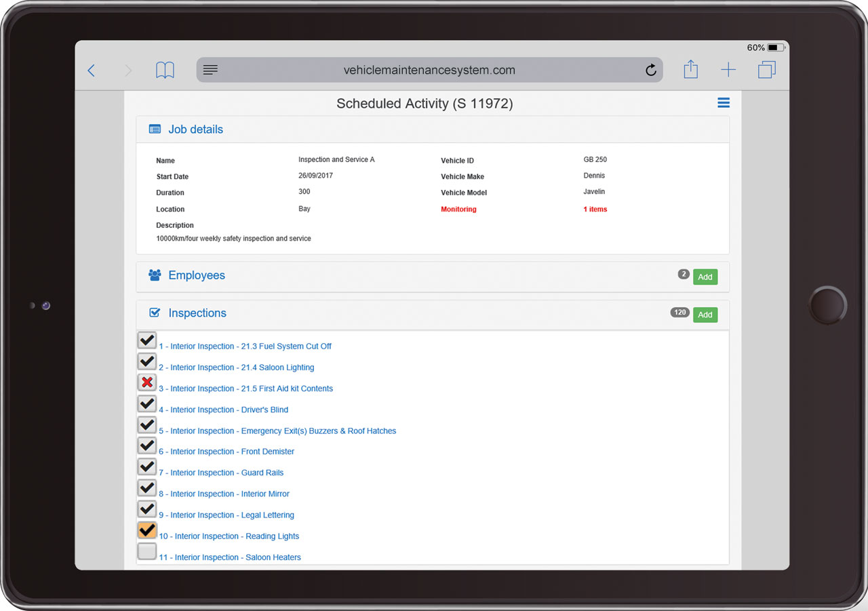Collapse the Job details section header

click(433, 130)
